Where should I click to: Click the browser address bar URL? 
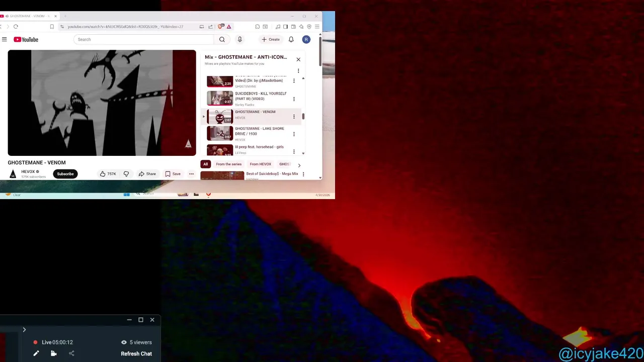[125, 27]
